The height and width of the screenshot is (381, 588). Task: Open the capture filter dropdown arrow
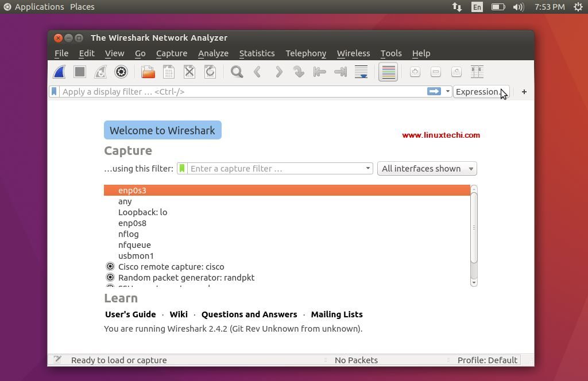click(367, 168)
